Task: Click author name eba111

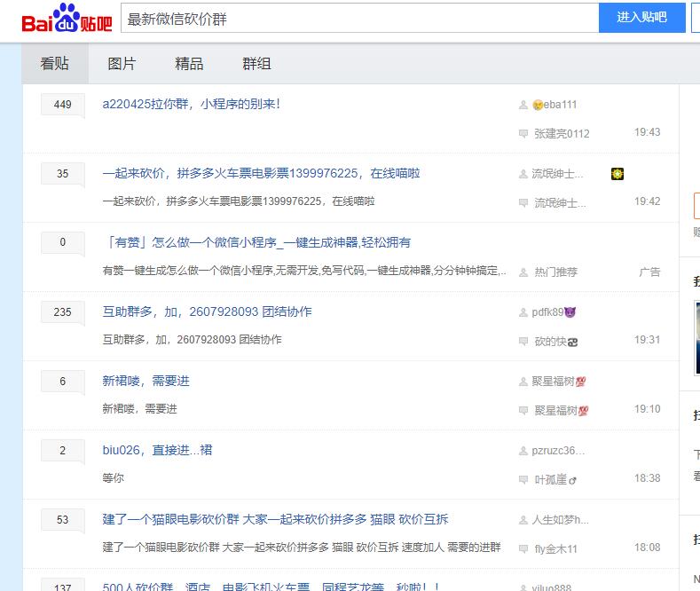Action: tap(554, 105)
